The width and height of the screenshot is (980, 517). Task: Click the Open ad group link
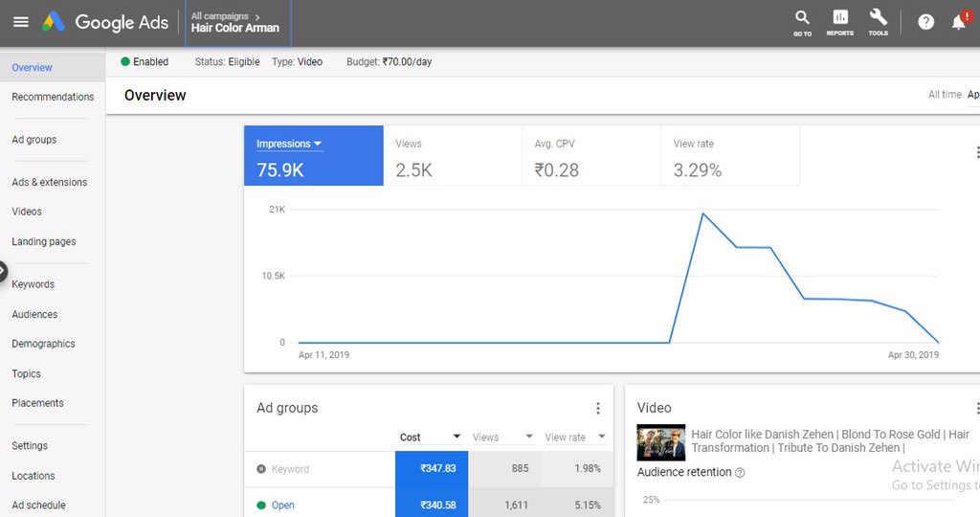click(282, 506)
